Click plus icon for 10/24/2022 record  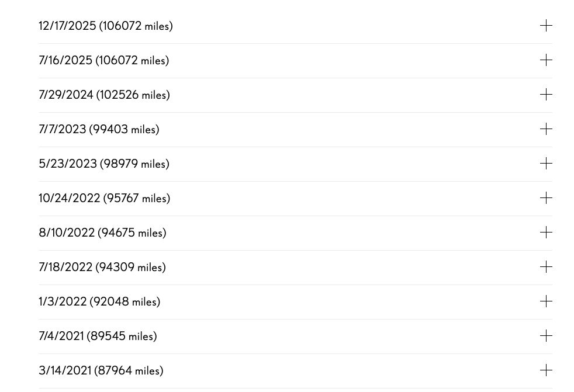click(x=546, y=198)
